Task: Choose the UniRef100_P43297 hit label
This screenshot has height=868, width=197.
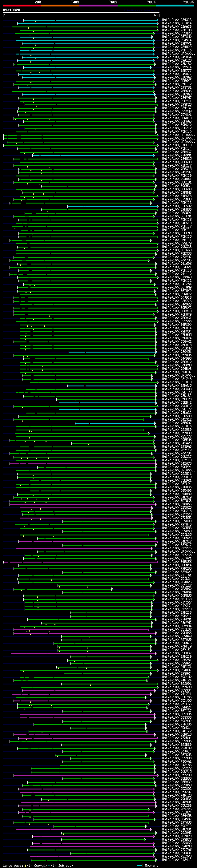Action: coord(177,172)
